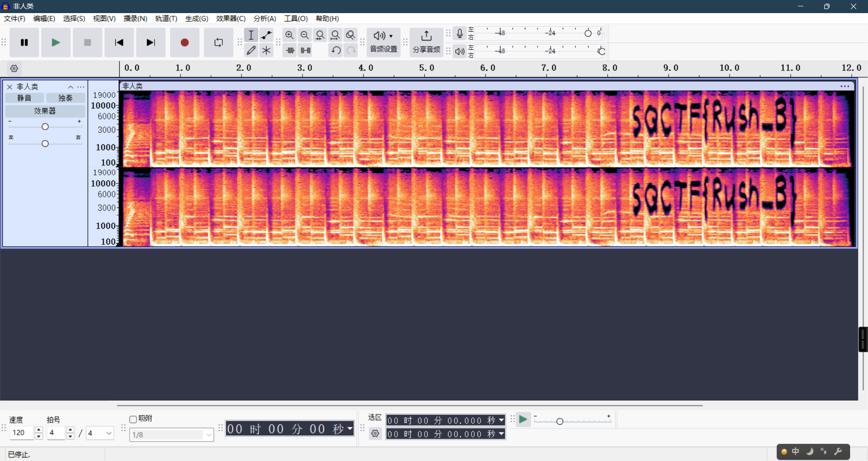
Task: Close the 非人类 track with X
Action: pos(9,87)
